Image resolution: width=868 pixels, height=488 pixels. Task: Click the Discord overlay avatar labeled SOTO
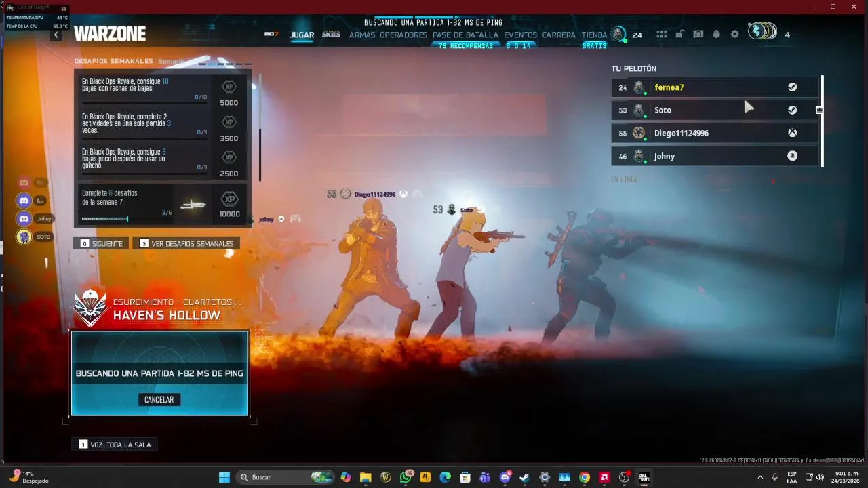24,237
